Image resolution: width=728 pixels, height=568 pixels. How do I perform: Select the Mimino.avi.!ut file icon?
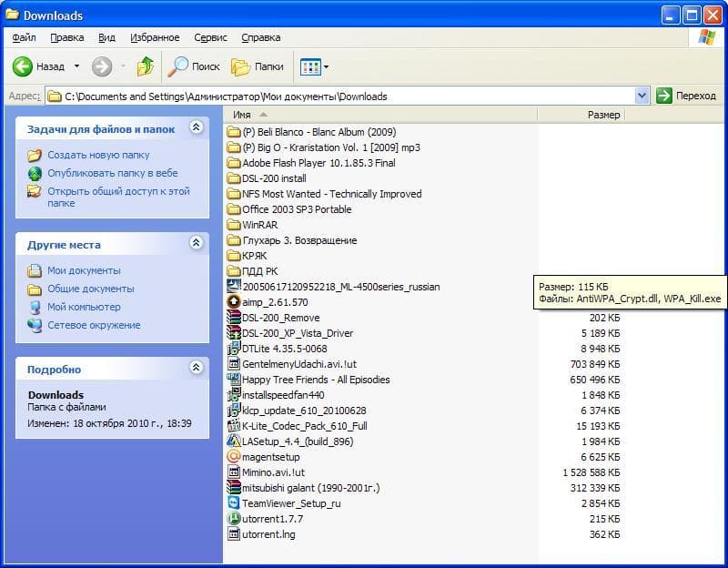click(x=234, y=472)
